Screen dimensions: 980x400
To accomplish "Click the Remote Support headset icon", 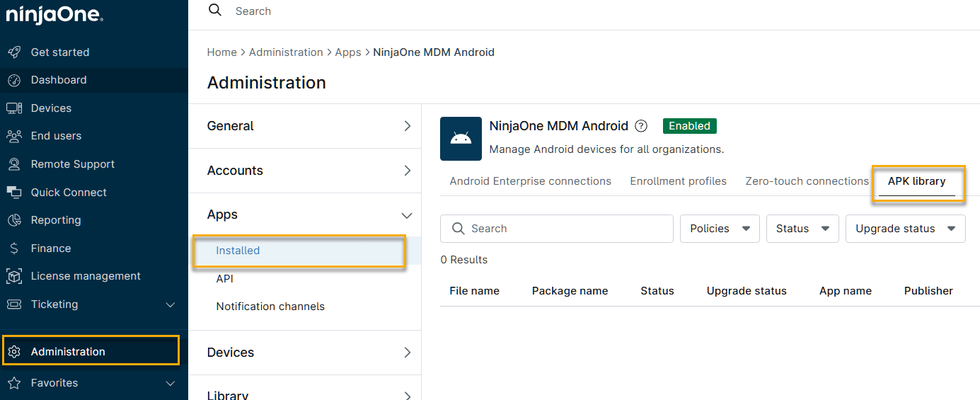I will click(x=14, y=164).
